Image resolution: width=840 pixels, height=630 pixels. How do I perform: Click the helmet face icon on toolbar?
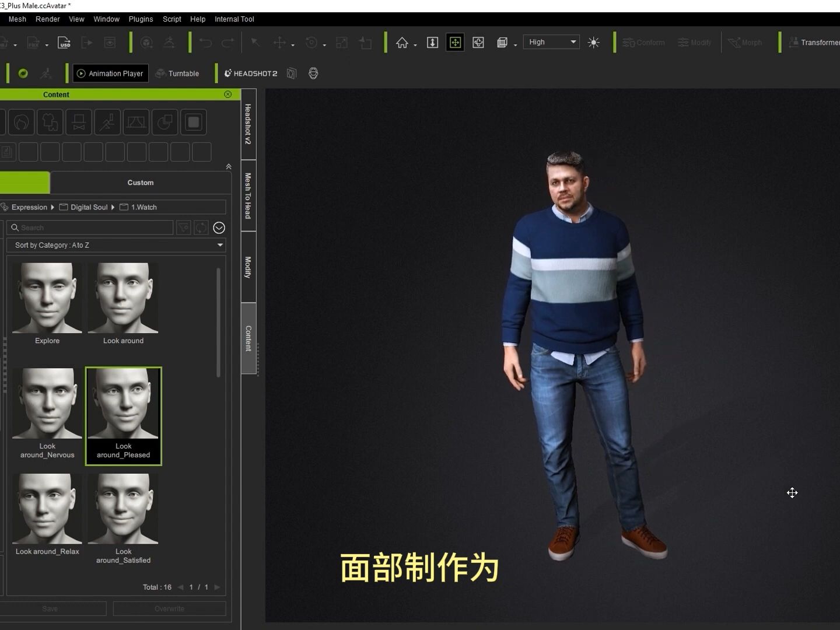point(313,73)
